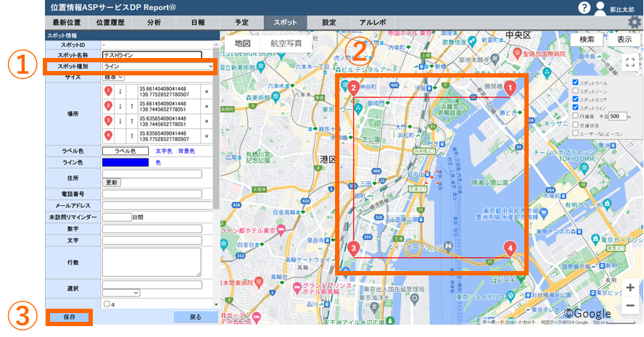
Task: Delete location row 1 with the × icon
Action: point(207,91)
